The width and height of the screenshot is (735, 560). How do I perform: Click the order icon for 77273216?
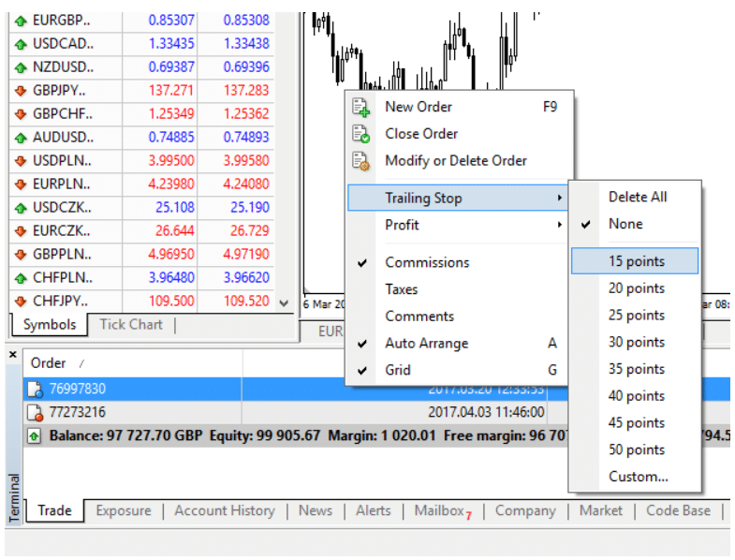36,412
